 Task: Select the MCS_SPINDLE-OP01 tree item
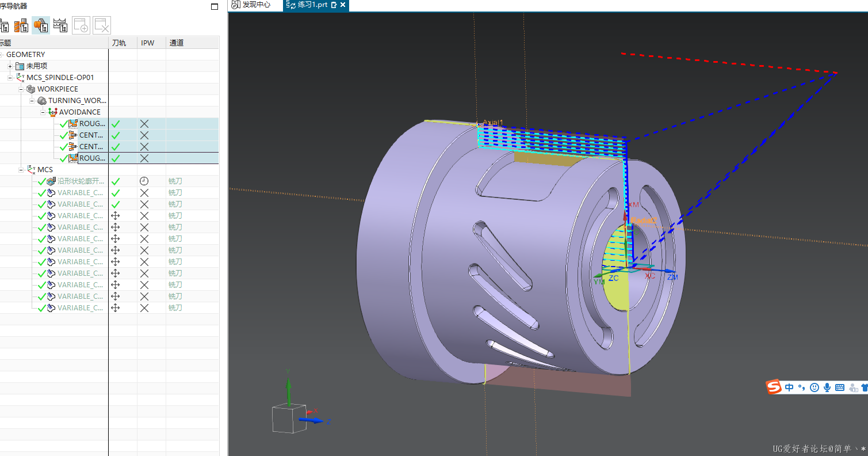click(60, 78)
